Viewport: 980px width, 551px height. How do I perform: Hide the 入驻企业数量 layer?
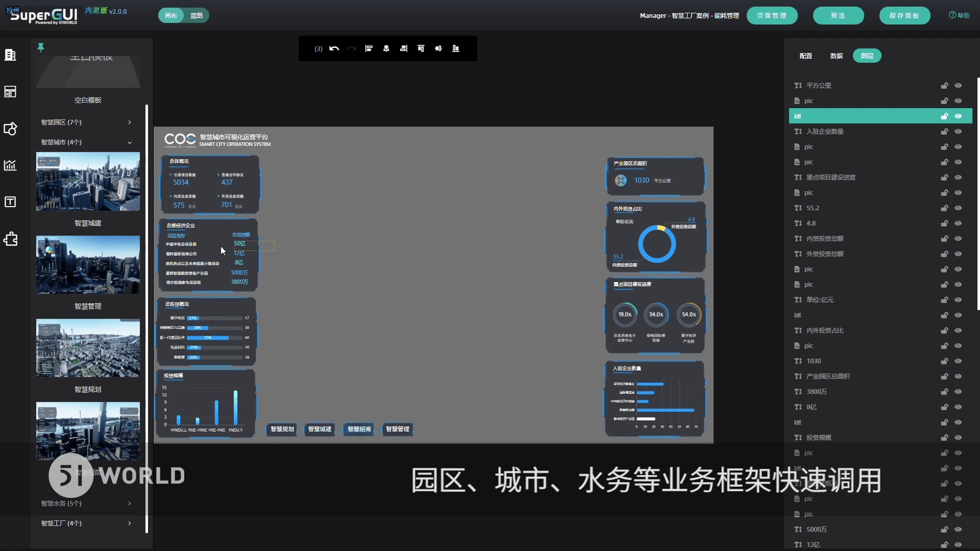[x=958, y=132]
